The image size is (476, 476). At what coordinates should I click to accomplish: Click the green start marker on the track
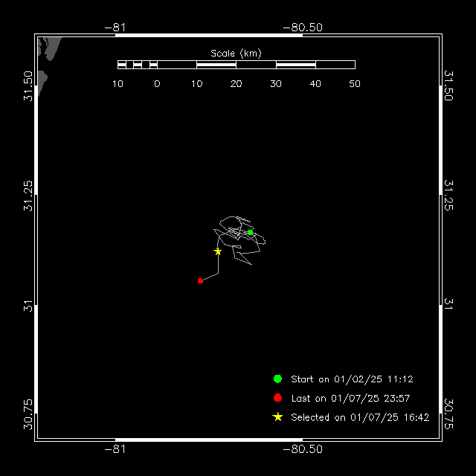pos(251,233)
